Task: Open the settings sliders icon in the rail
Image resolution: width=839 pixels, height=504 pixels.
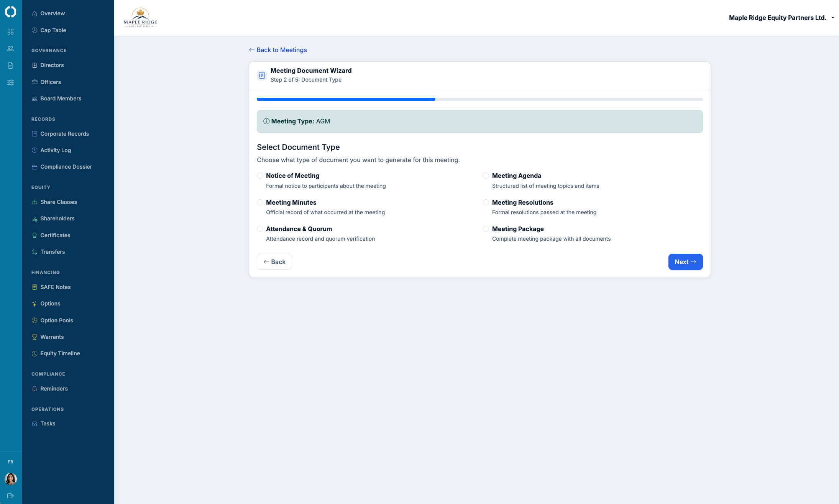Action: pyautogui.click(x=11, y=82)
